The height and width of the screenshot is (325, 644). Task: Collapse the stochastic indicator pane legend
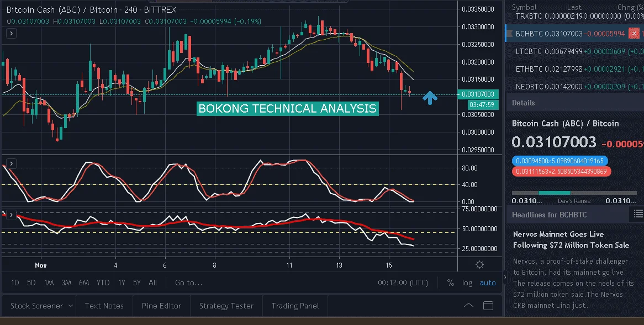[11, 164]
